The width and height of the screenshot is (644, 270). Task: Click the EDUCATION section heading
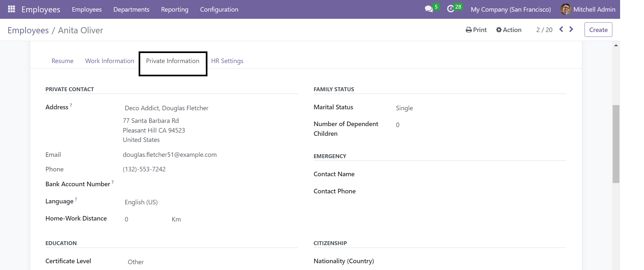point(61,243)
